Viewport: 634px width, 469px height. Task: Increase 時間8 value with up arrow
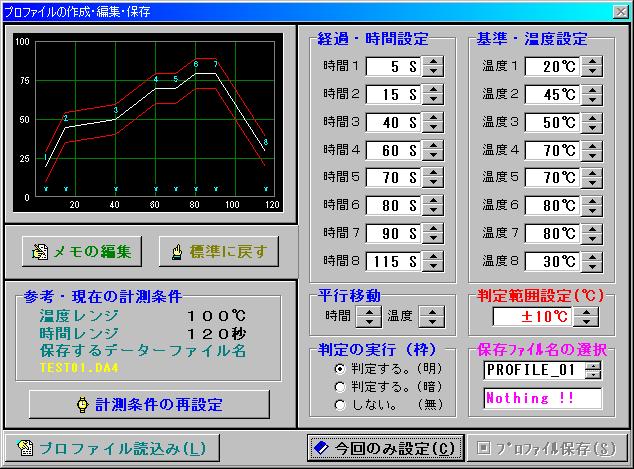tap(433, 256)
